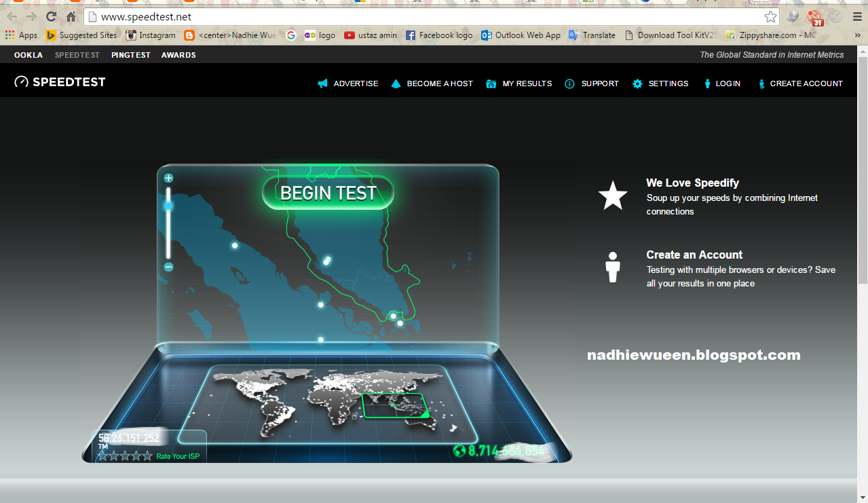Click the Google G bookmark icon
868x503 pixels.
tap(291, 35)
